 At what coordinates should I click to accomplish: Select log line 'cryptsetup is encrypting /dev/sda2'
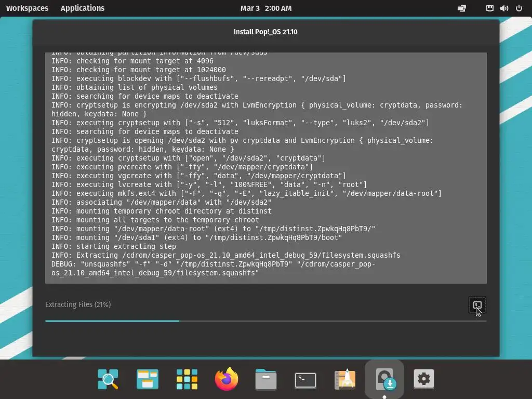257,110
